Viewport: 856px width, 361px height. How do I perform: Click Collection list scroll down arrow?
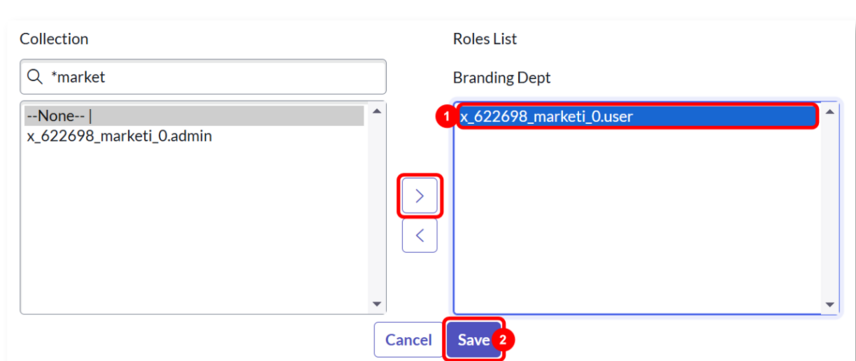[x=376, y=304]
